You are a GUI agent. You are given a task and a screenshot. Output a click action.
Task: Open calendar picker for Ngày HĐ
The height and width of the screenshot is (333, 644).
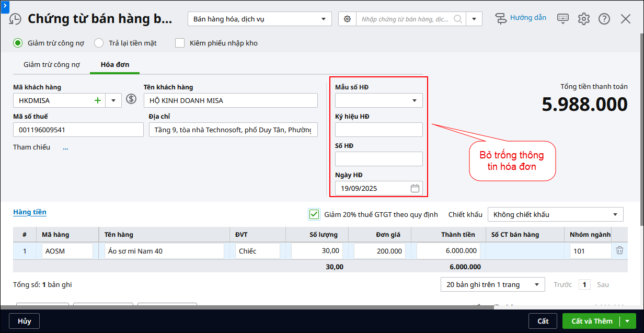(415, 188)
